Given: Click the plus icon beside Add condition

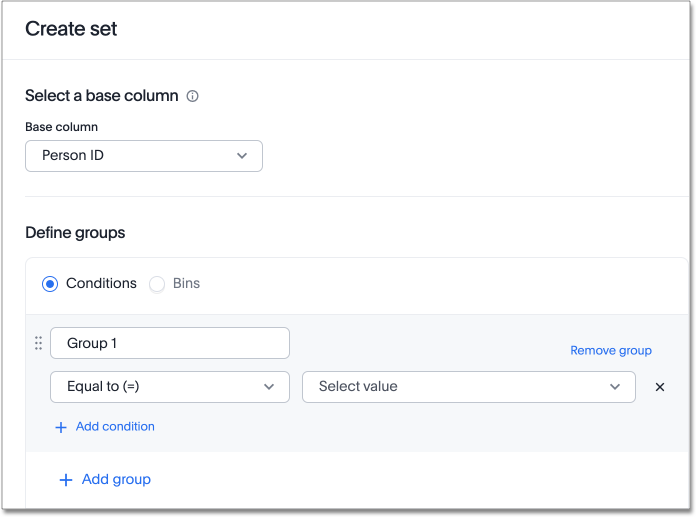Looking at the screenshot, I should [61, 427].
